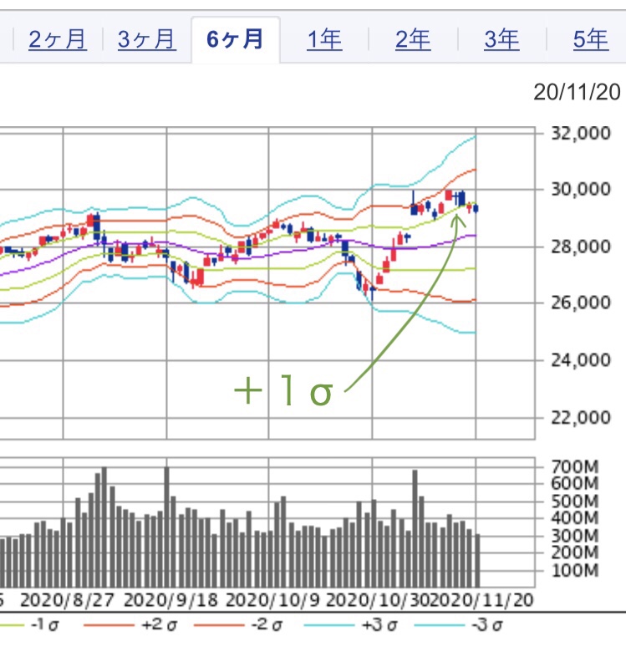
Task: Show the 3年 chart range
Action: click(x=501, y=39)
